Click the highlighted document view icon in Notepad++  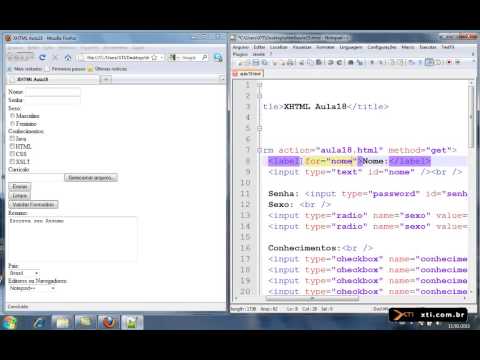point(429,62)
